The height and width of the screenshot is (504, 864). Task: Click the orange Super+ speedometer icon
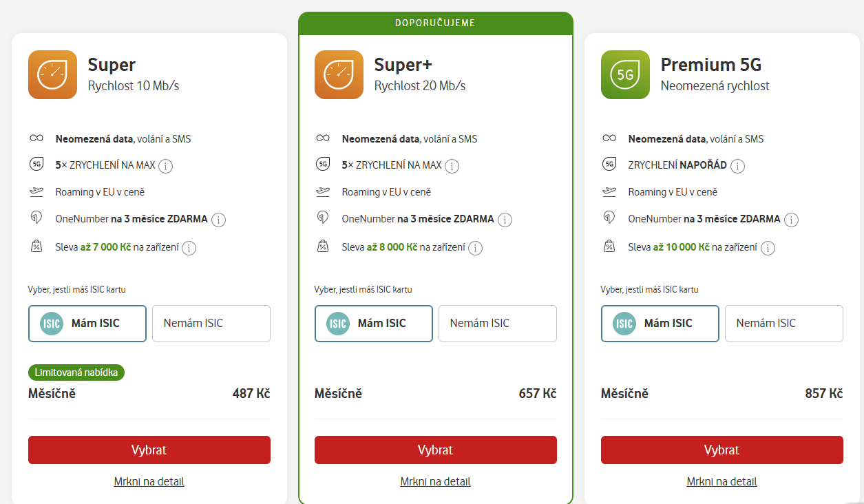click(339, 74)
